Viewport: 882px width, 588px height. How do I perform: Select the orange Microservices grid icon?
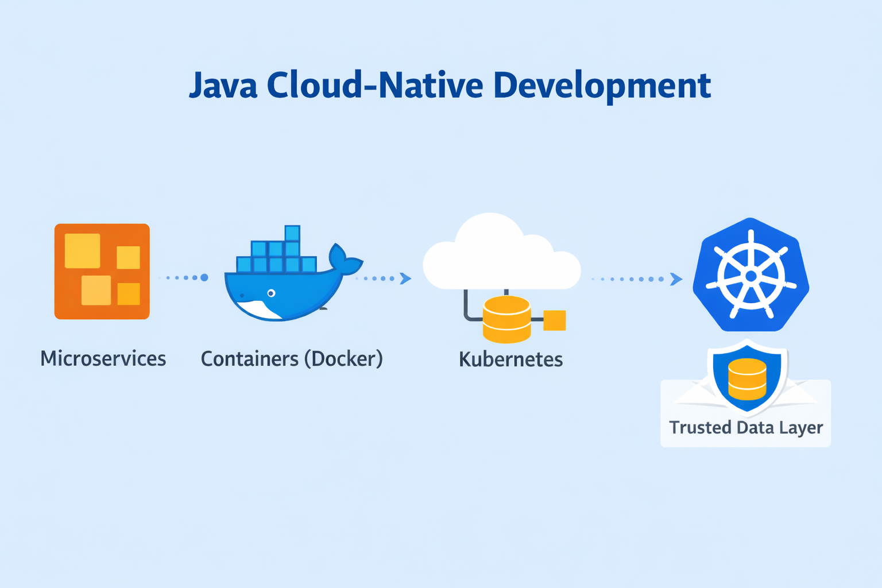(102, 271)
